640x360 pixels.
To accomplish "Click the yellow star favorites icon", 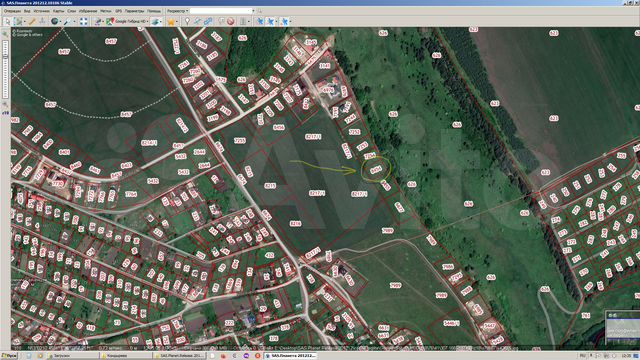I will 171,22.
